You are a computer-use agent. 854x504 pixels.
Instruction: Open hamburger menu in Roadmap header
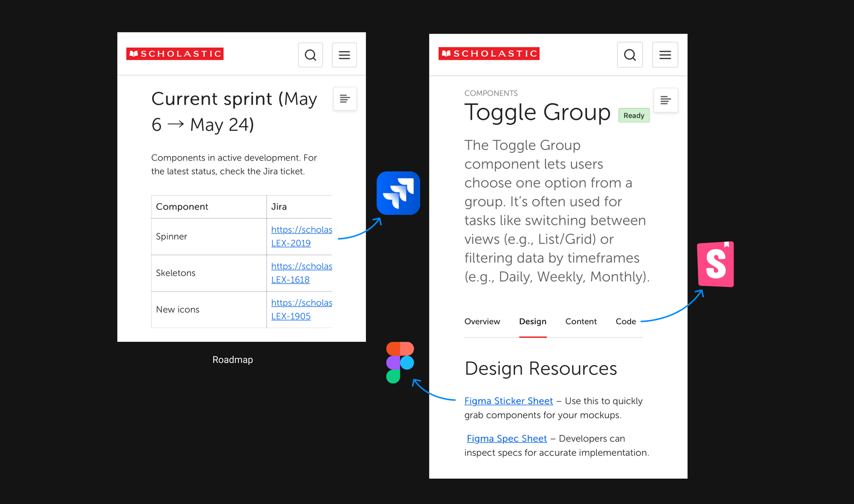coord(344,55)
